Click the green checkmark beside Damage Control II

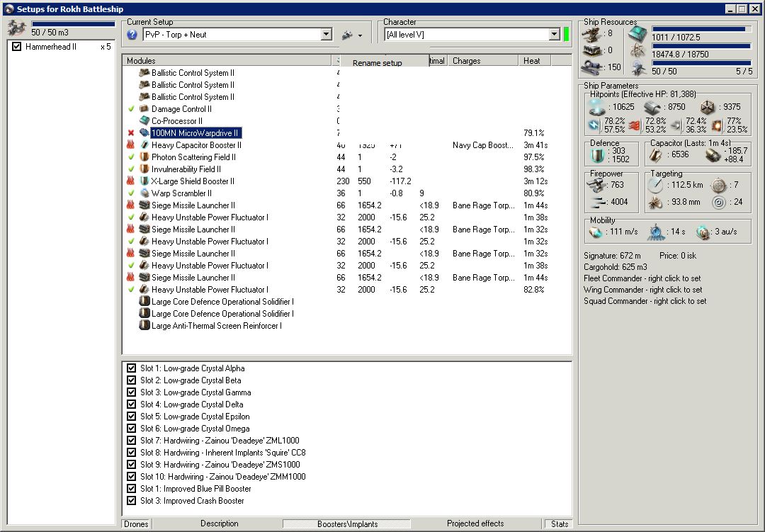click(131, 109)
